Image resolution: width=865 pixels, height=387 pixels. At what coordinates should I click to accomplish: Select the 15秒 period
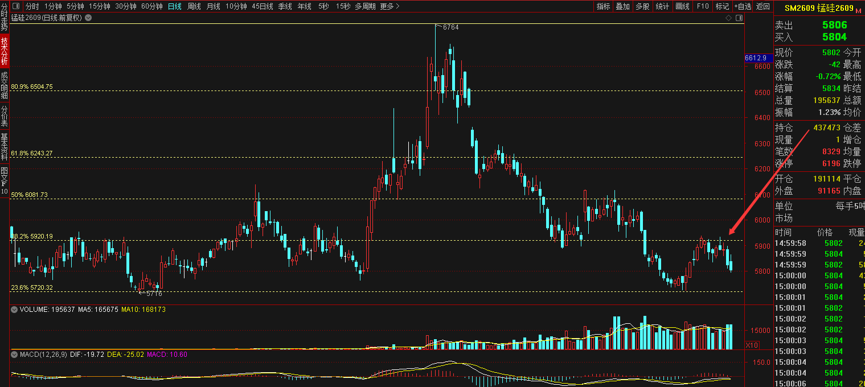(343, 7)
